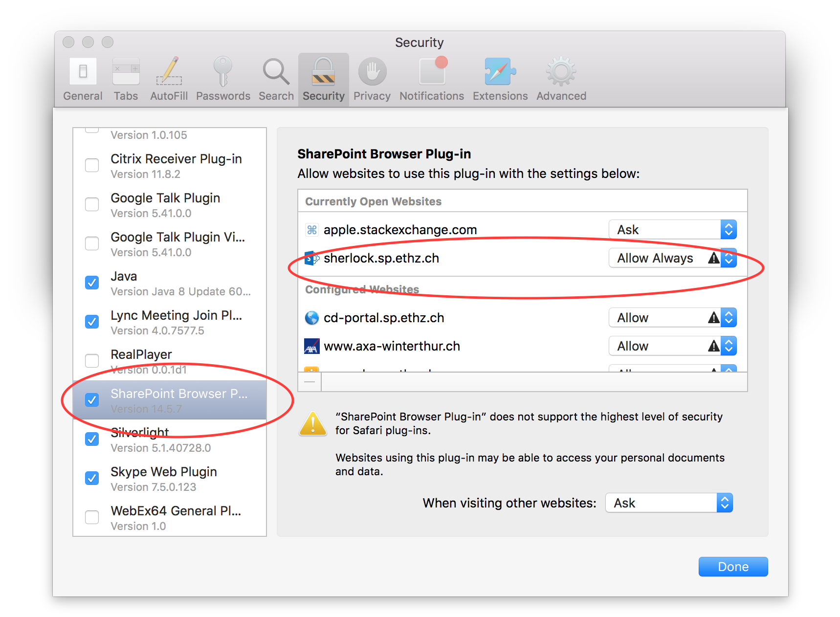The width and height of the screenshot is (840, 617).
Task: Enable the Citrix Receiver Plug-in checkbox
Action: tap(92, 165)
